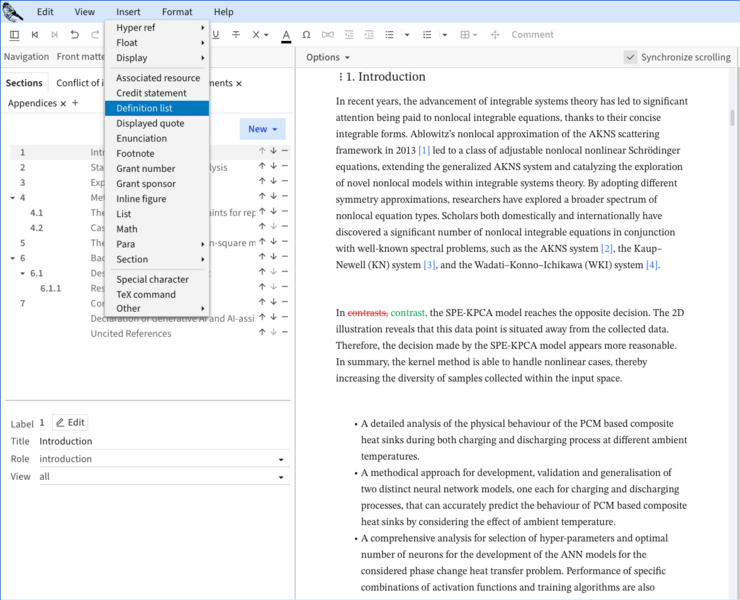
Task: Open the Format menu
Action: click(x=177, y=12)
